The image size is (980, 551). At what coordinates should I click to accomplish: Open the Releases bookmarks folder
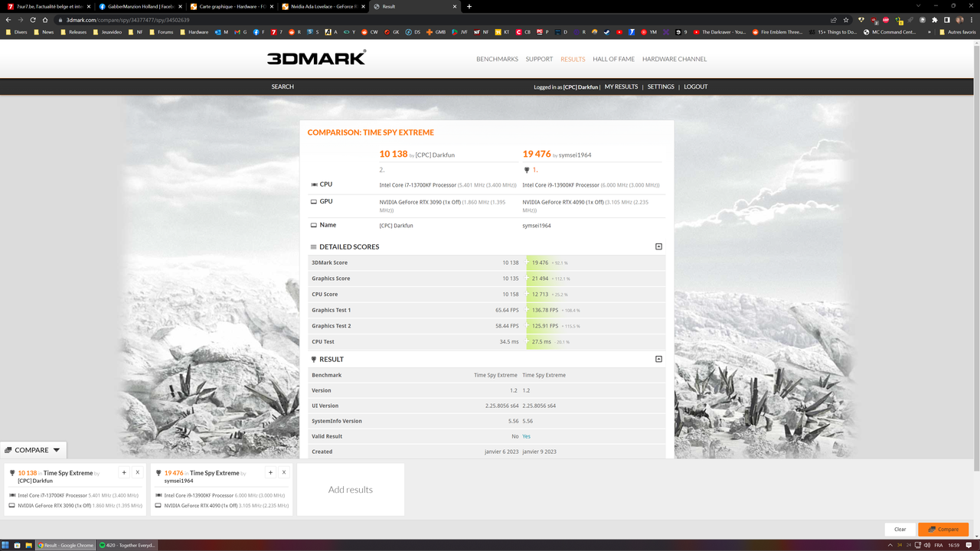coord(73,32)
